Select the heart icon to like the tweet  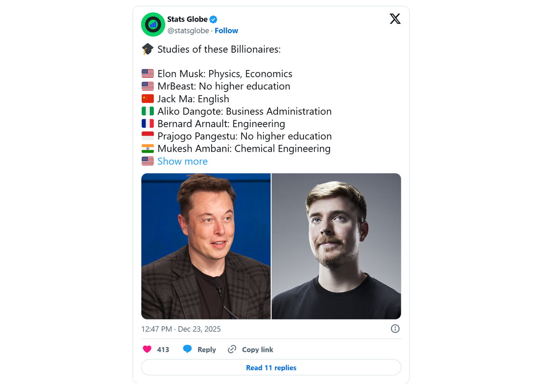click(147, 349)
